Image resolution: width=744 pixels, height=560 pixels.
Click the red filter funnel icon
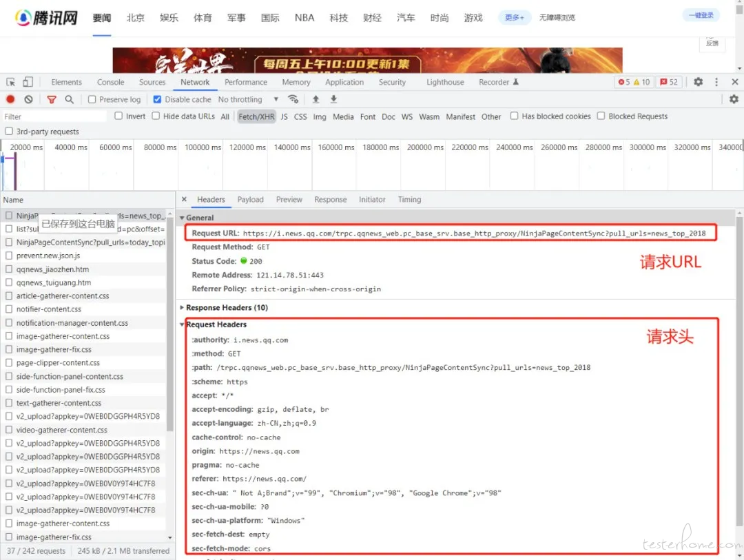[52, 99]
